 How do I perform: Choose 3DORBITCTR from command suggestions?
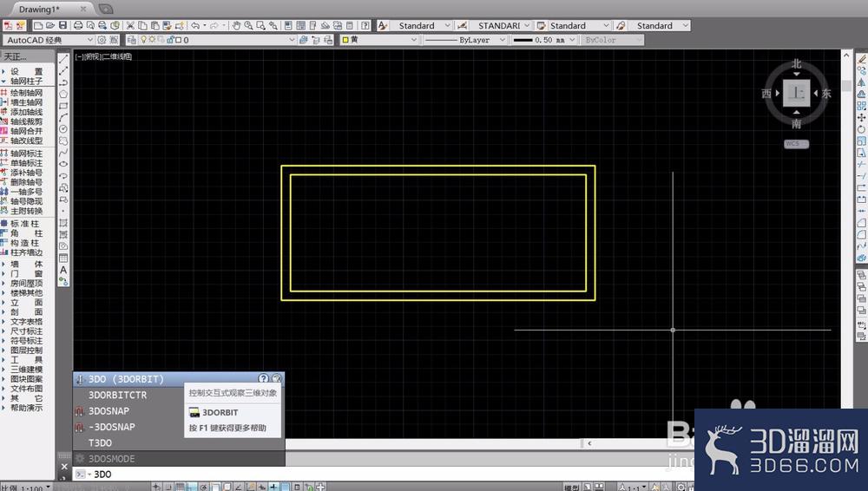[117, 395]
